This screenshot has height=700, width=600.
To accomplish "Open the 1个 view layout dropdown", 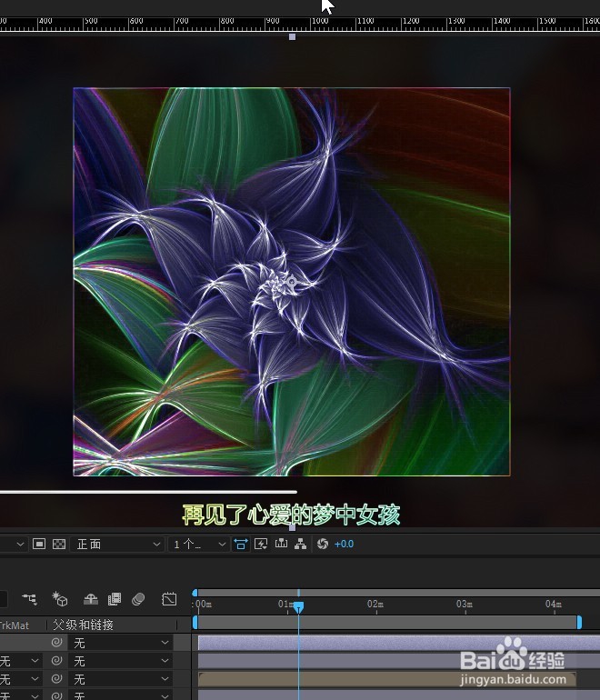I will click(x=199, y=545).
